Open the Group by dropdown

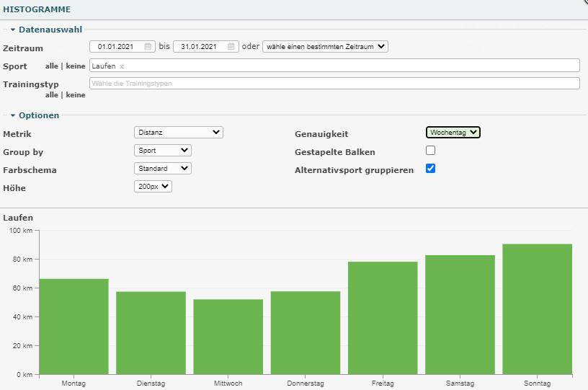pyautogui.click(x=163, y=151)
